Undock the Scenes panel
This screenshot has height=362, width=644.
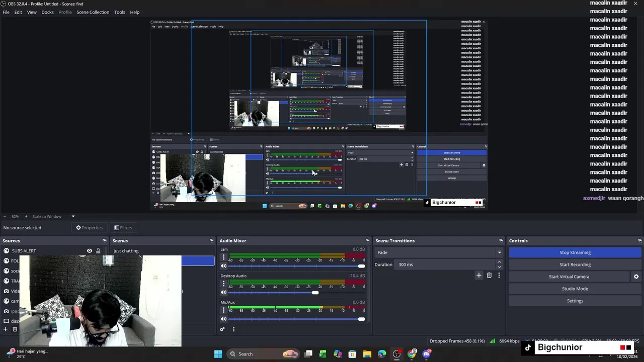coord(211,241)
